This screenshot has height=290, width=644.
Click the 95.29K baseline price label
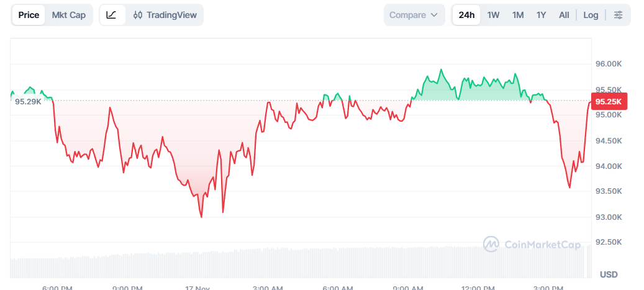pos(29,101)
